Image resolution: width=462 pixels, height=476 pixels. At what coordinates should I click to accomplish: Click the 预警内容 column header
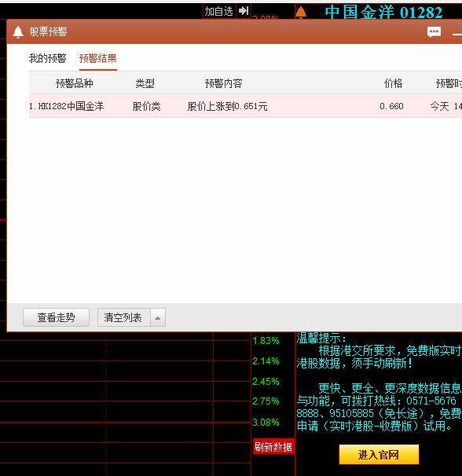(x=224, y=83)
